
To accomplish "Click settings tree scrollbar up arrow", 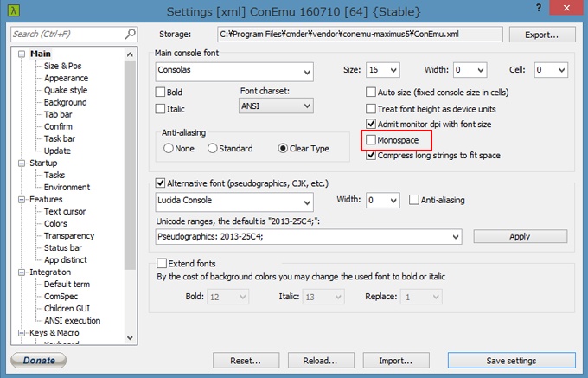I will [x=130, y=54].
